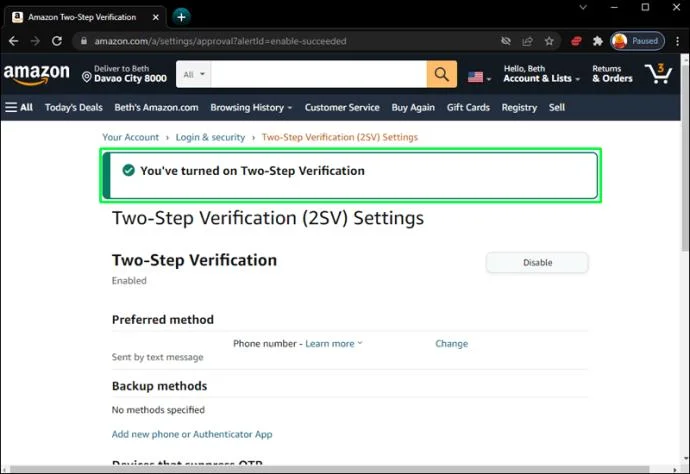Click the browser forward arrow
The width and height of the screenshot is (690, 474).
(x=35, y=41)
